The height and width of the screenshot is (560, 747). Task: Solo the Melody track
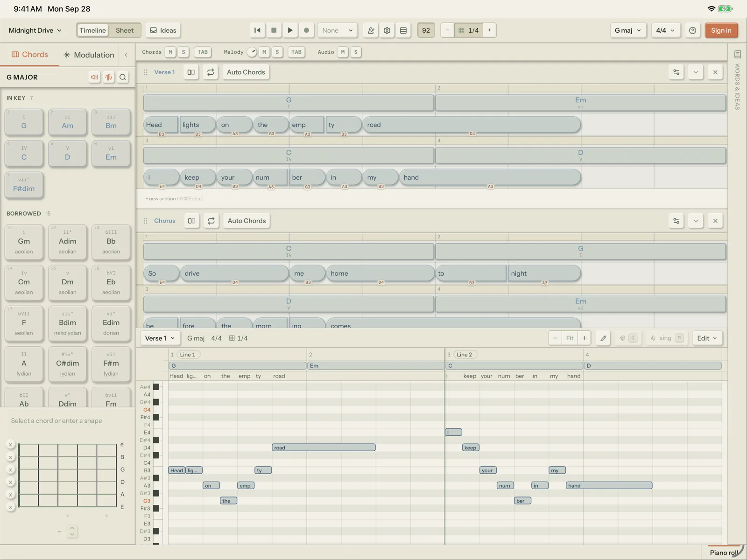tap(277, 52)
